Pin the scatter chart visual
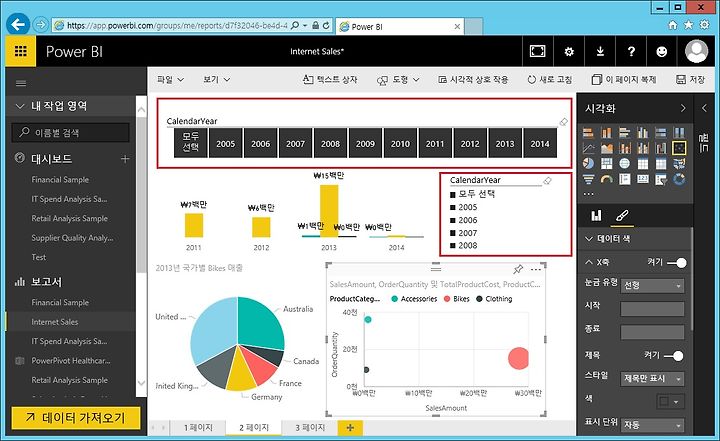Viewport: 720px width, 441px height. (518, 269)
